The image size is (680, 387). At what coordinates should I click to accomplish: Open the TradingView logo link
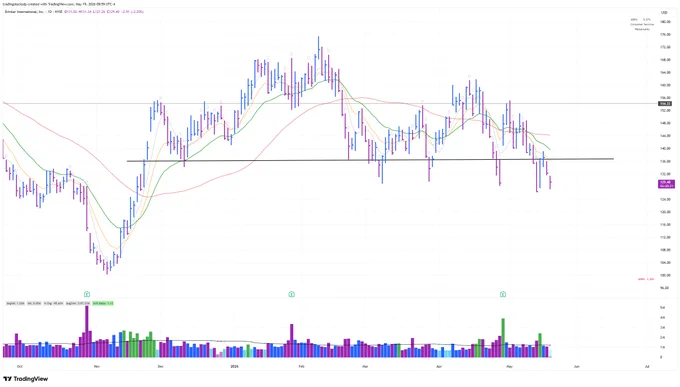[26, 379]
